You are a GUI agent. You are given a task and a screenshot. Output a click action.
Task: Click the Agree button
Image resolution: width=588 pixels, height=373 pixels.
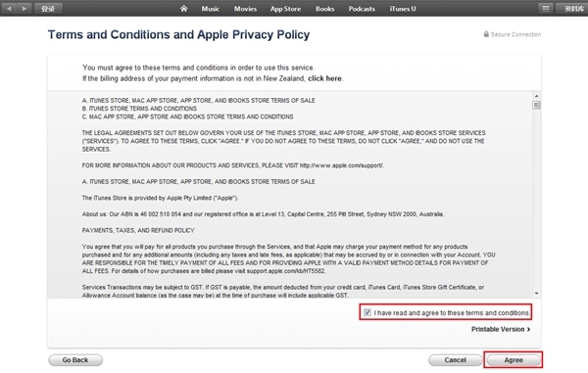click(x=513, y=360)
